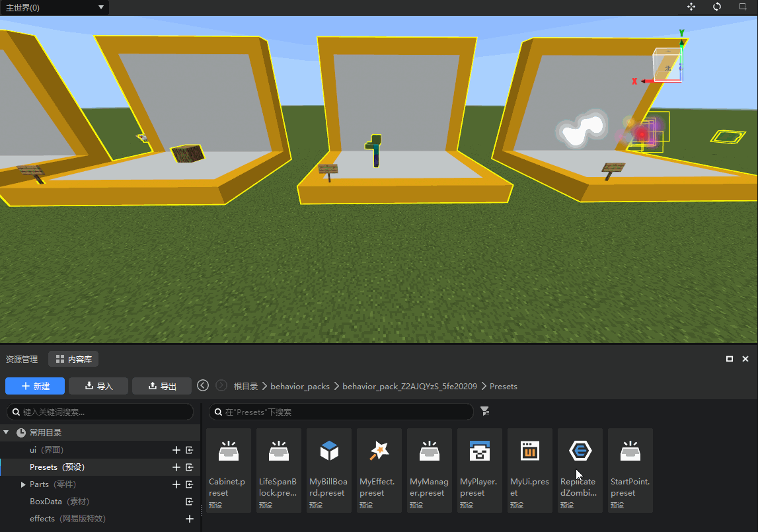Image resolution: width=758 pixels, height=532 pixels.
Task: Open the 主世界(0) dimension dropdown
Action: (x=54, y=7)
